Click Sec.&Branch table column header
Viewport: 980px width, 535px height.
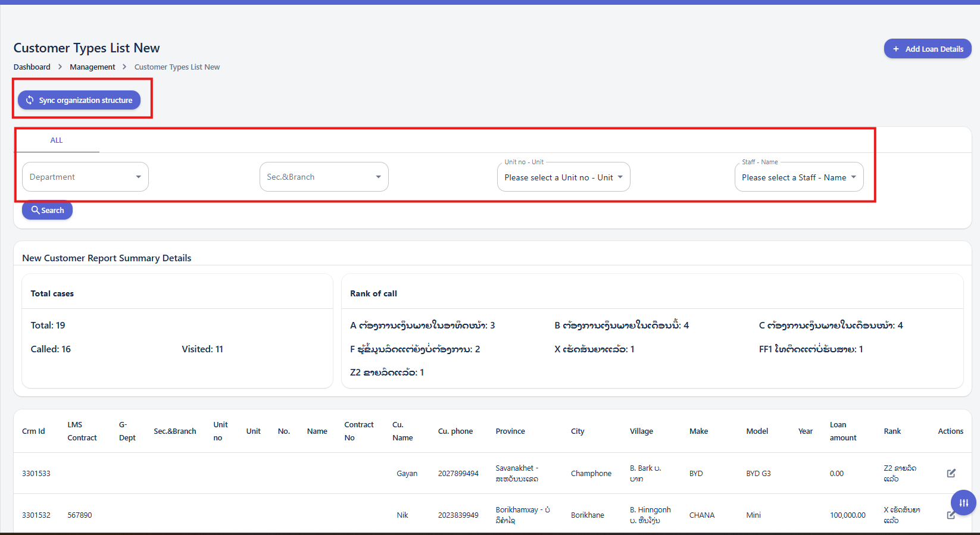click(x=174, y=431)
